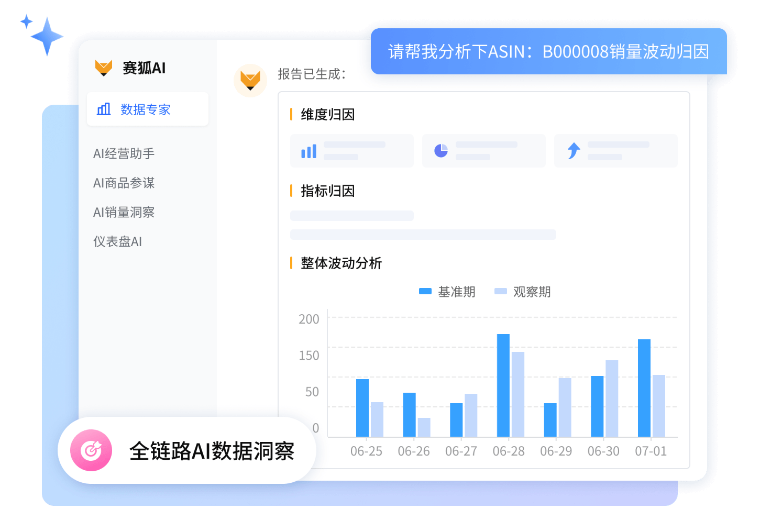Open AI商品参谋 in the sidebar

tap(124, 183)
